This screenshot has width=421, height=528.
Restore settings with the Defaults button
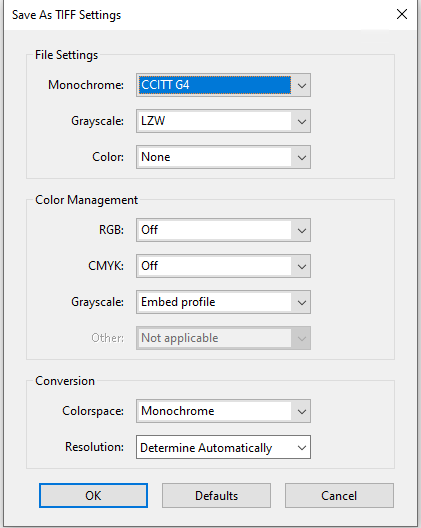216,496
